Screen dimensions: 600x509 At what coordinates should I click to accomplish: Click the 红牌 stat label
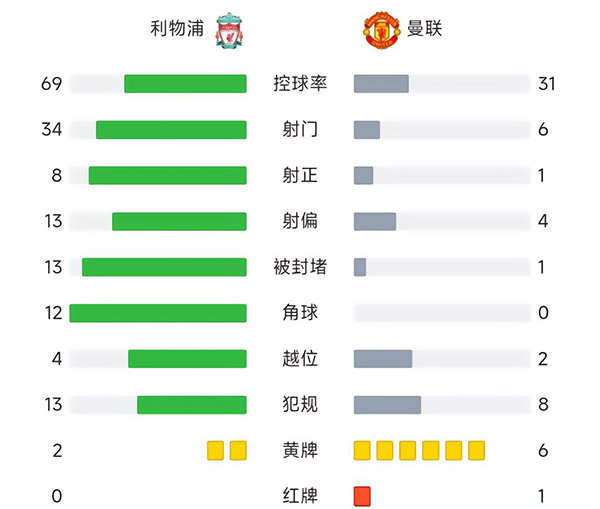pyautogui.click(x=300, y=496)
